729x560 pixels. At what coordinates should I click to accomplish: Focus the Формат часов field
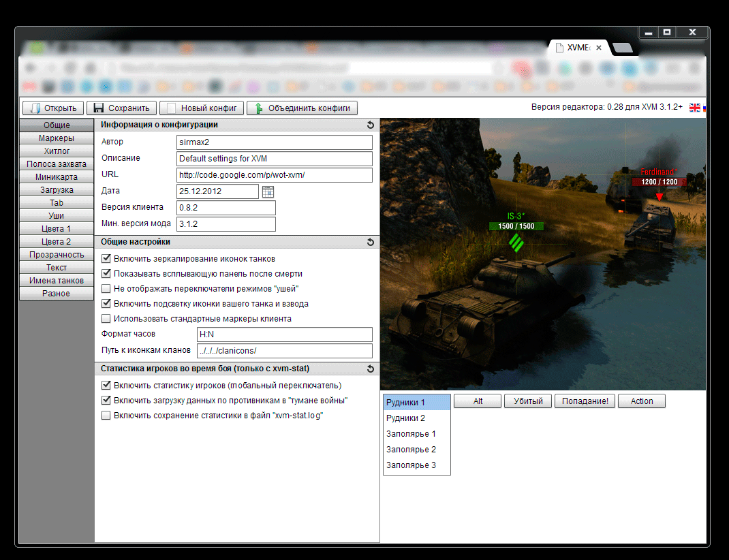(285, 334)
